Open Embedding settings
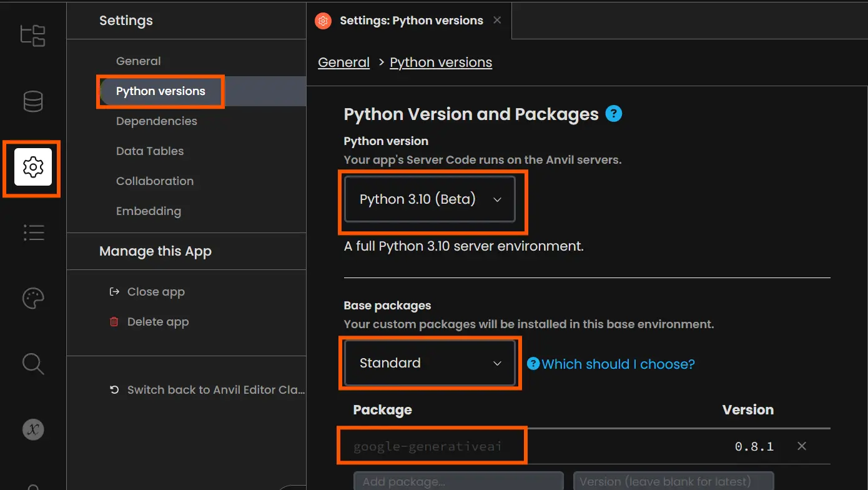The width and height of the screenshot is (868, 490). point(149,211)
